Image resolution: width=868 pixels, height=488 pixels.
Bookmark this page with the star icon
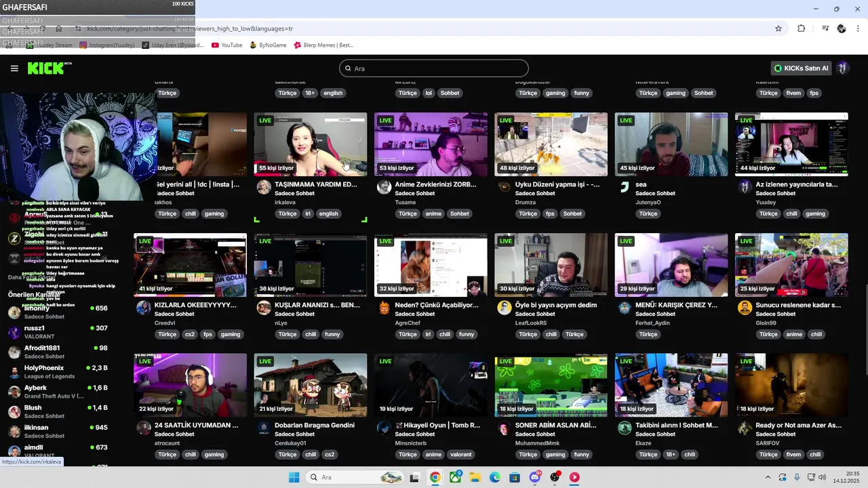[778, 28]
